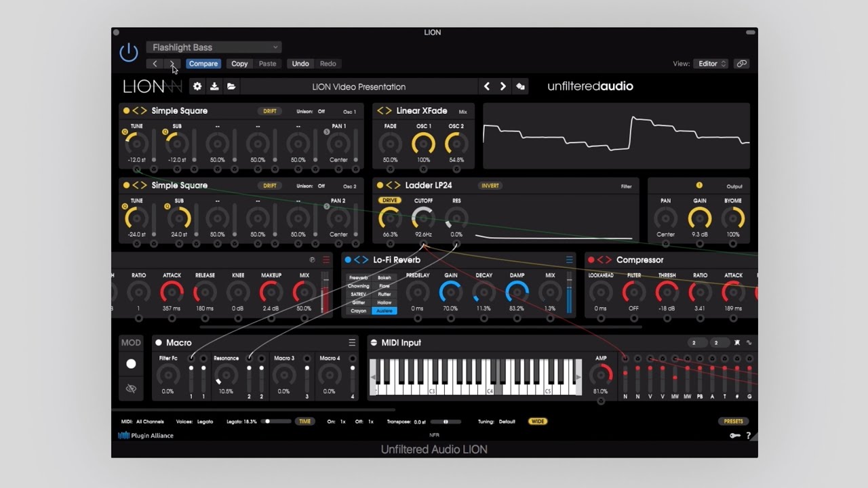The width and height of the screenshot is (868, 488).
Task: Click the Paste button
Action: coord(268,64)
